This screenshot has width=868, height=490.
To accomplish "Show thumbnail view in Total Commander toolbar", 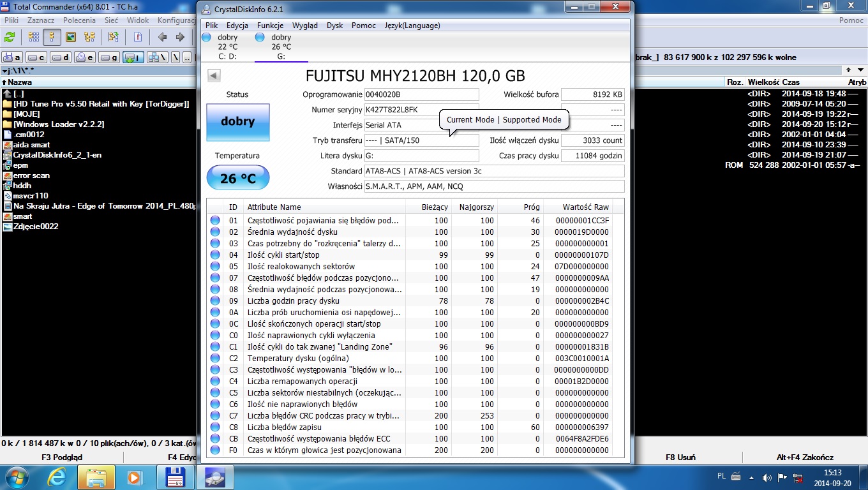I will [71, 37].
